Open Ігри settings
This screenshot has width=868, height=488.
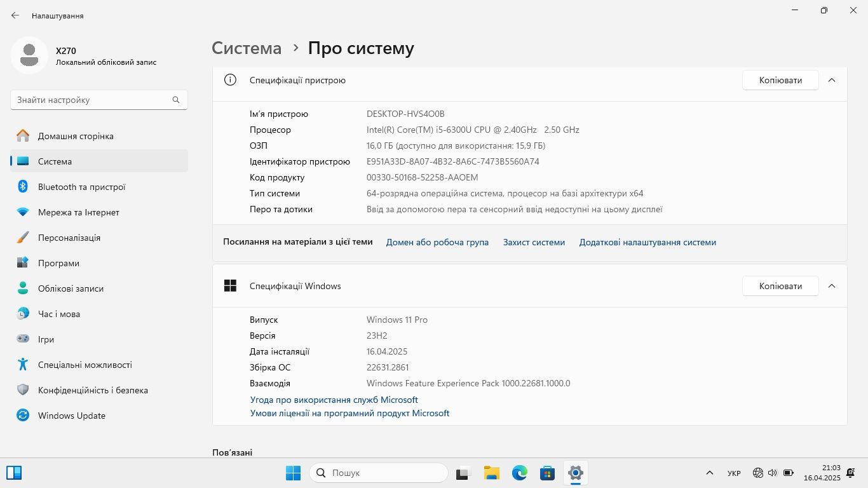99,339
